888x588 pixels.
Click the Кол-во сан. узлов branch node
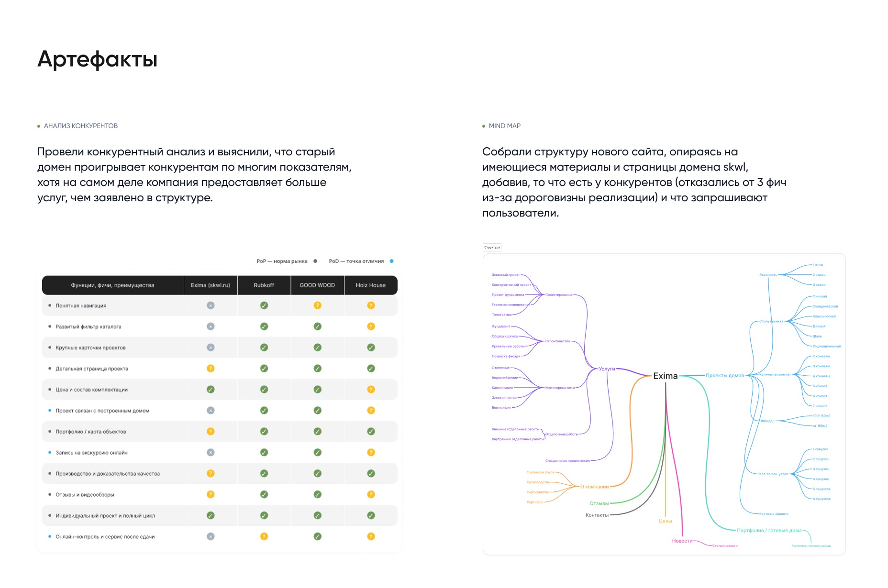[x=774, y=474]
